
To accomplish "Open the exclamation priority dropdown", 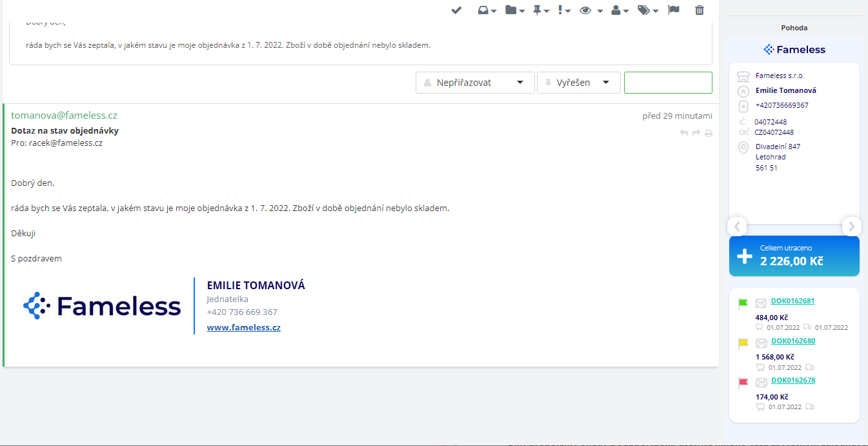I will 563,10.
